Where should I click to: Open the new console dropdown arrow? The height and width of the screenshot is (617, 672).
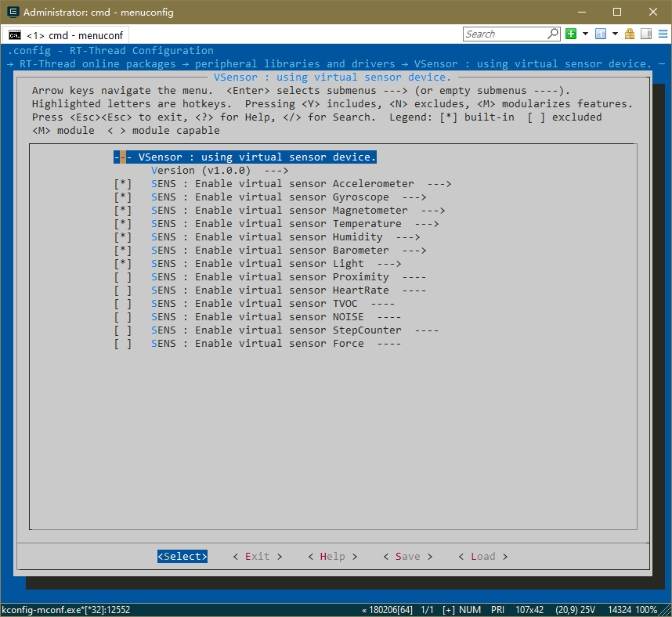(x=585, y=34)
